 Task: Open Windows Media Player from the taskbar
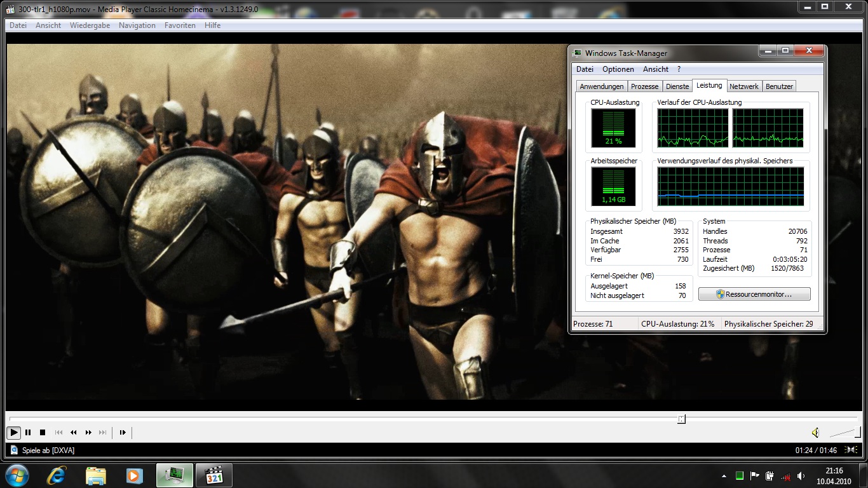pos(134,475)
